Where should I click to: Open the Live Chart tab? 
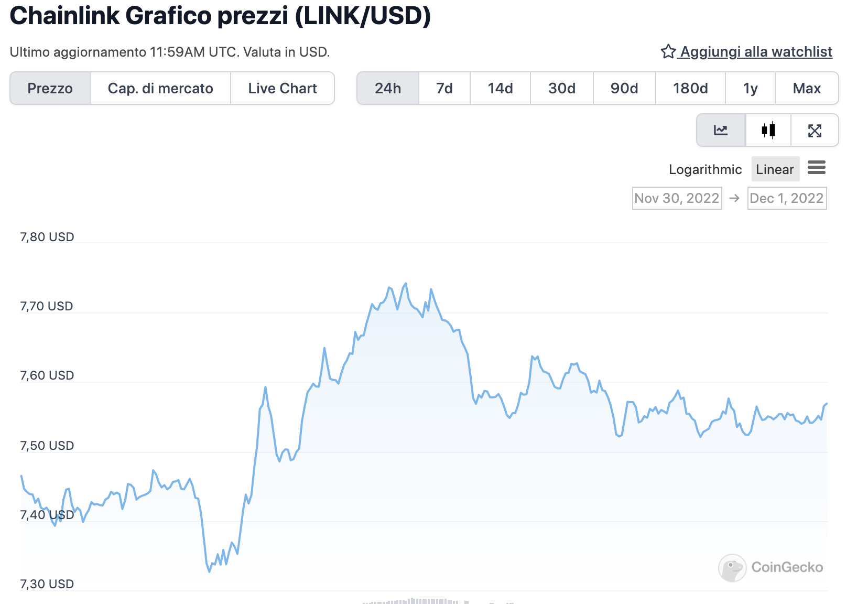[283, 88]
